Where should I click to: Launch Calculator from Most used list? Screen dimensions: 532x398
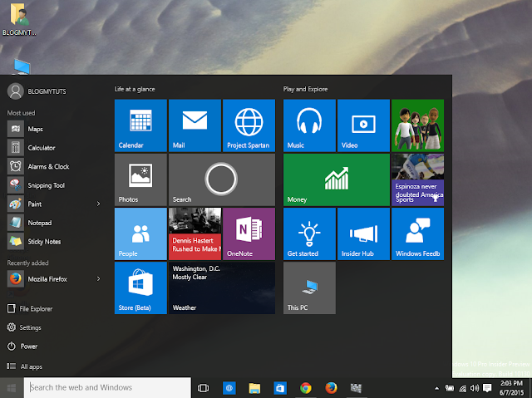tap(54, 148)
